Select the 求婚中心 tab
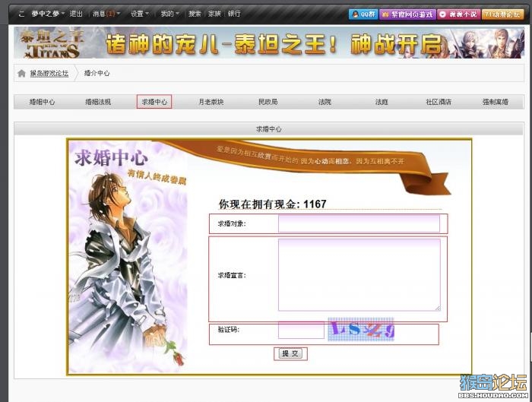This screenshot has height=402, width=532. point(154,102)
